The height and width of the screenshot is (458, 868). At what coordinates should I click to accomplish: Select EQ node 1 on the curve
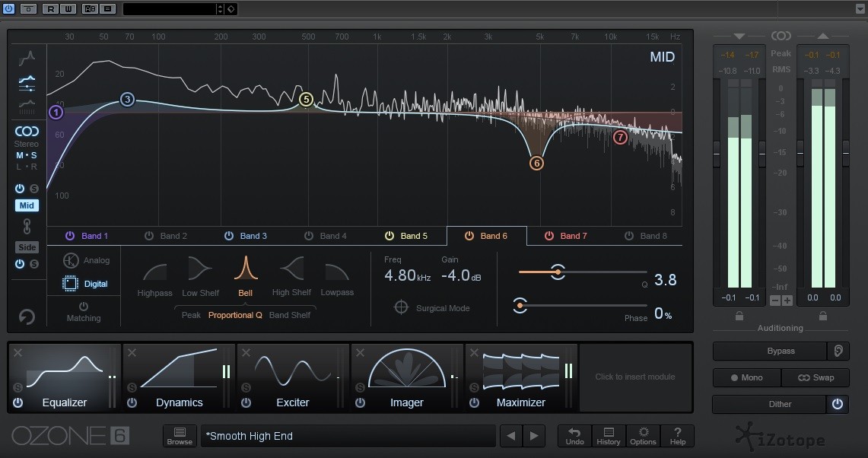coord(56,113)
